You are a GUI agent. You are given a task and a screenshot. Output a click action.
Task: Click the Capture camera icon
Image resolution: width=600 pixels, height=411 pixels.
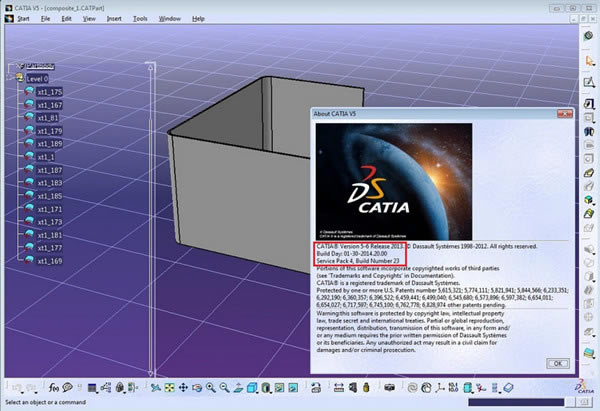(389, 388)
